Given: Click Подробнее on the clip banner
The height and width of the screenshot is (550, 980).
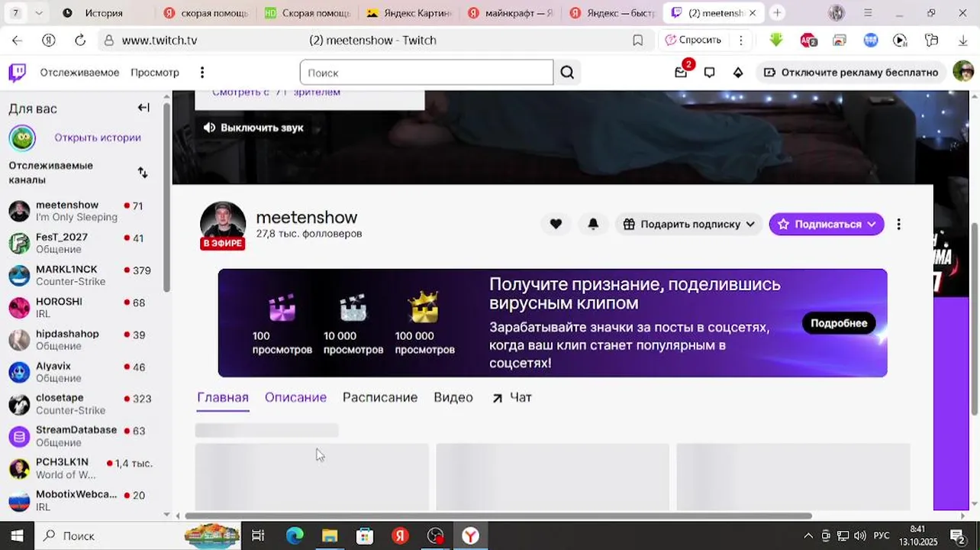Looking at the screenshot, I should click(839, 323).
